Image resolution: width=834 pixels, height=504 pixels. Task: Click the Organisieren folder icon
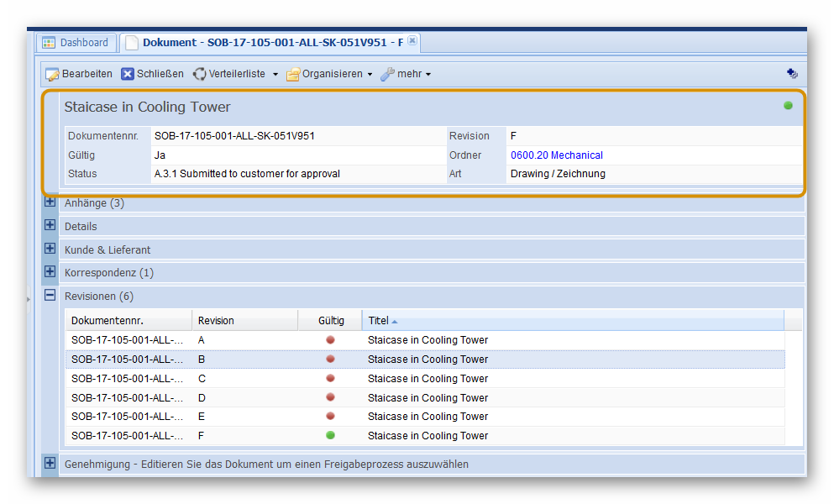293,75
